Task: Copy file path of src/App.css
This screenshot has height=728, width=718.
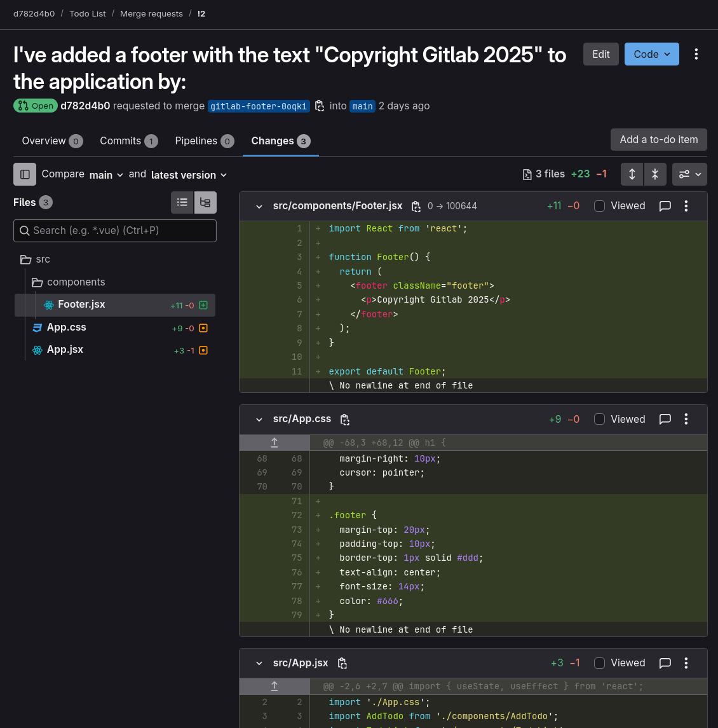Action: click(x=345, y=419)
